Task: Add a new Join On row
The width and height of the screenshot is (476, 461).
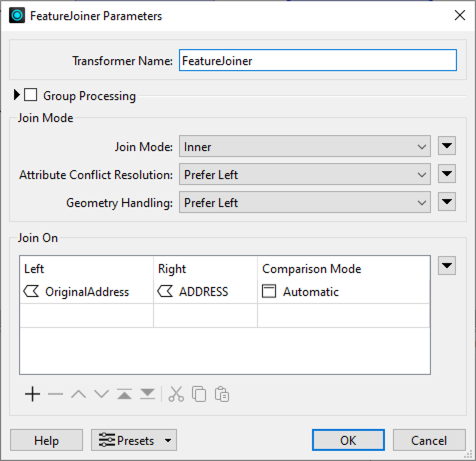Action: pyautogui.click(x=32, y=394)
